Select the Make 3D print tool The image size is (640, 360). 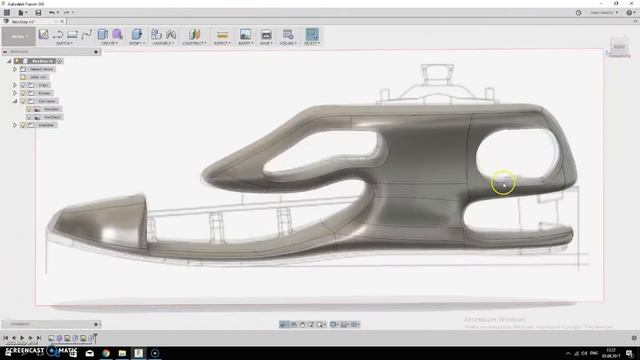pos(266,35)
